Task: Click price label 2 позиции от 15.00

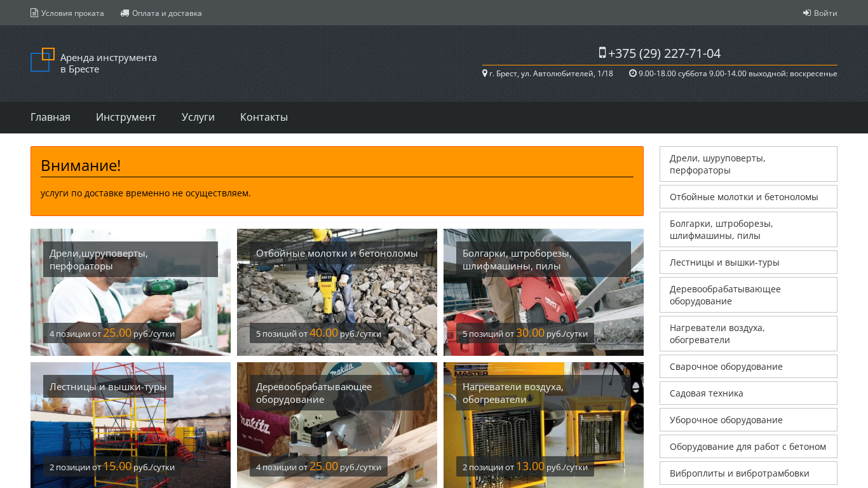Action: coord(112,466)
